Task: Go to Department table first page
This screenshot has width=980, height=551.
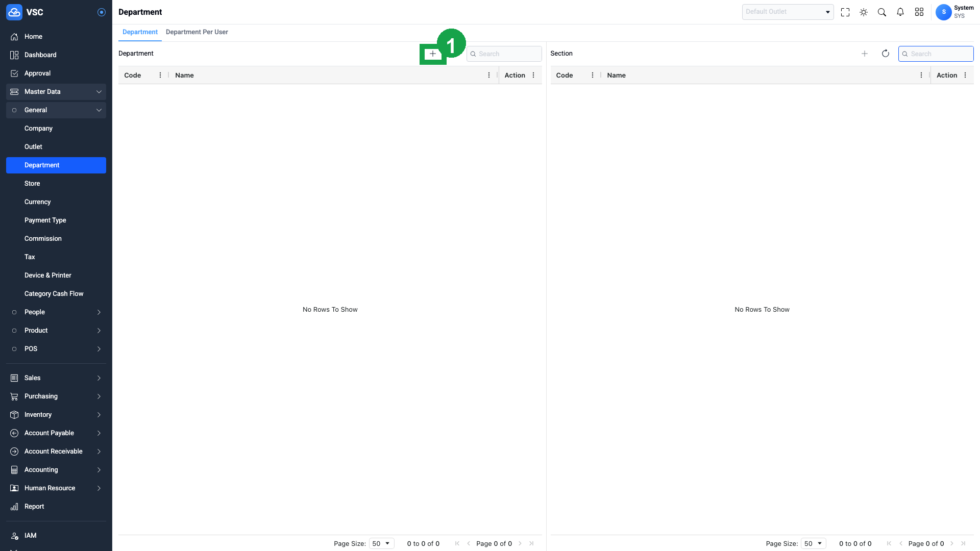Action: tap(457, 544)
